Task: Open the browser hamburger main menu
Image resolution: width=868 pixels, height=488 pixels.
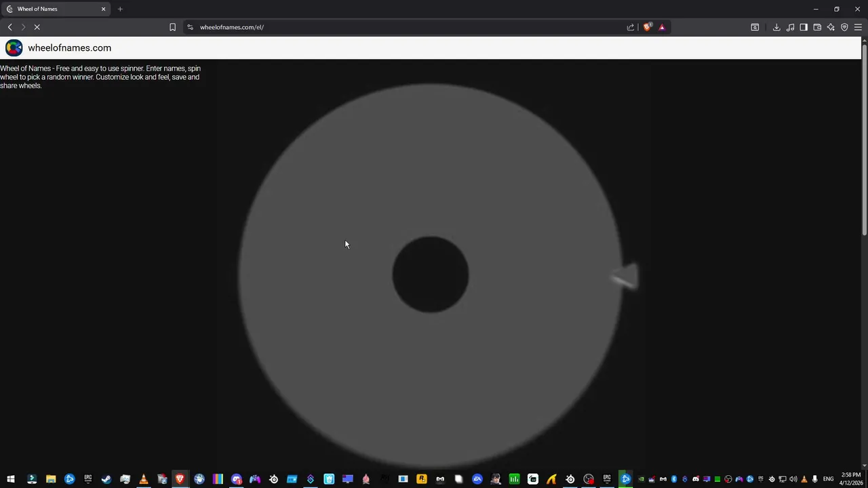Action: 858,27
